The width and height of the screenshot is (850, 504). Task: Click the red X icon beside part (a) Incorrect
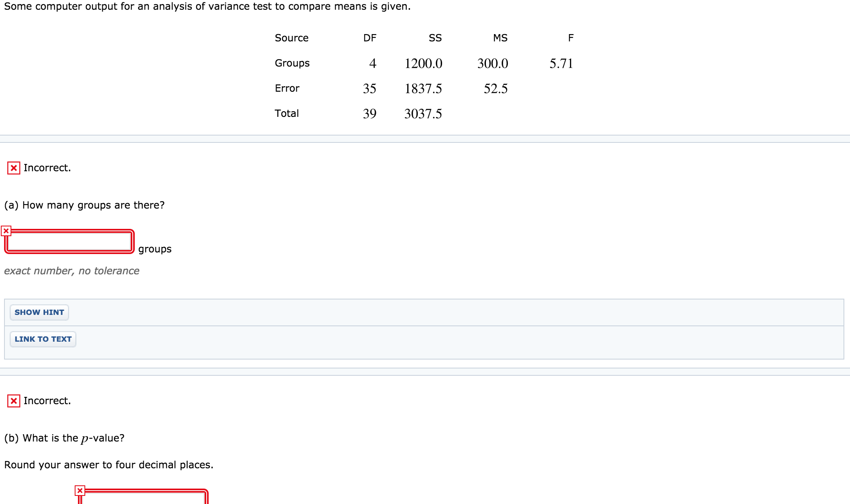coord(14,168)
